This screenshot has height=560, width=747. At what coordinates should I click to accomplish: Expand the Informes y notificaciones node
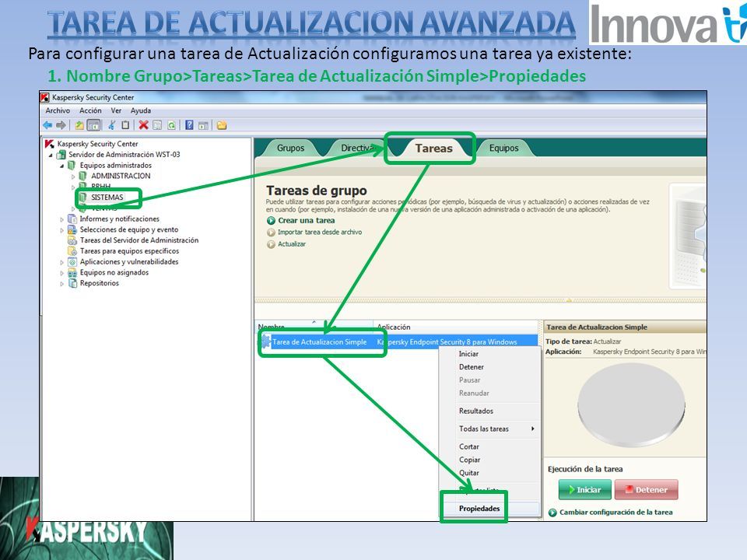point(62,219)
